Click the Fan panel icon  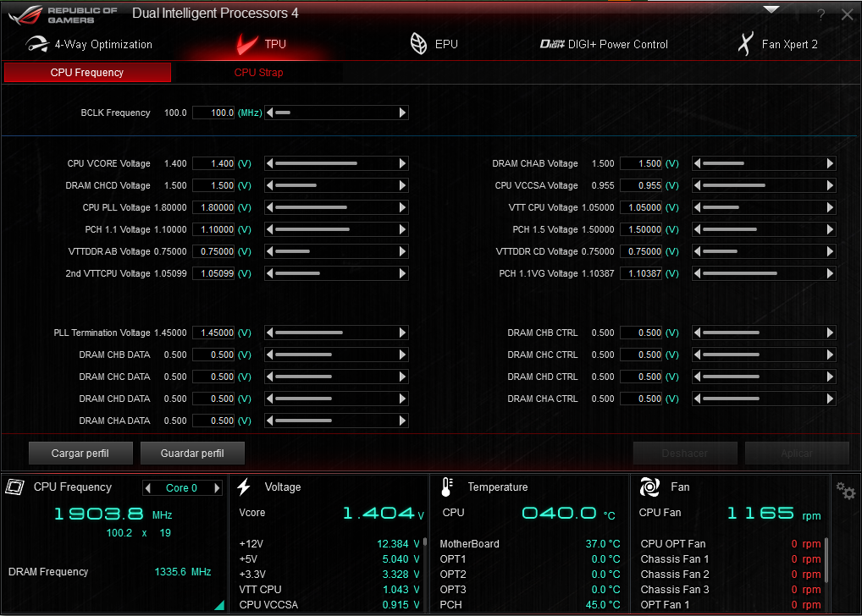click(649, 487)
